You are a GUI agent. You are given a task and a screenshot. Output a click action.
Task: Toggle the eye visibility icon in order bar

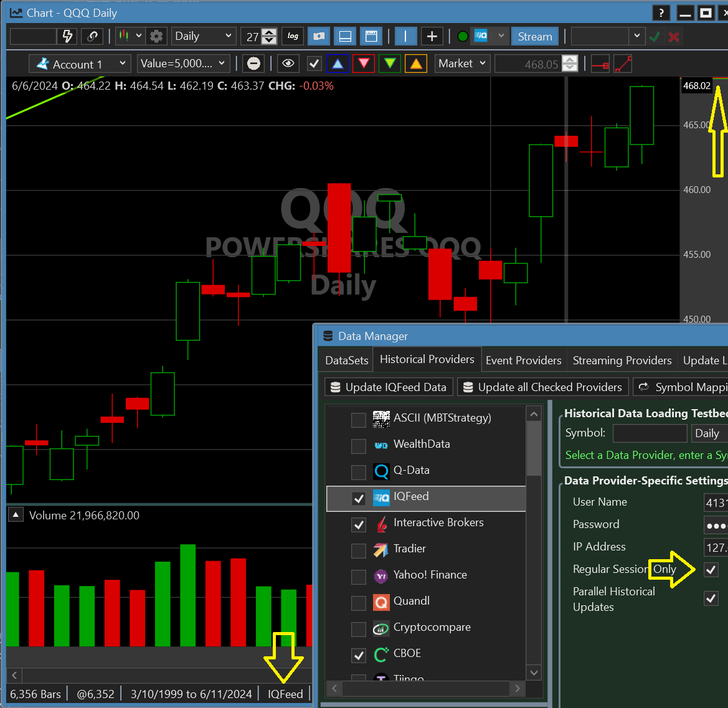coord(287,64)
